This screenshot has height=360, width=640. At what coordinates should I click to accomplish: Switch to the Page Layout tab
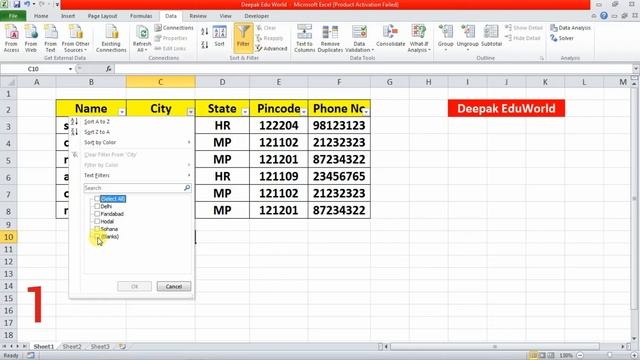102,16
